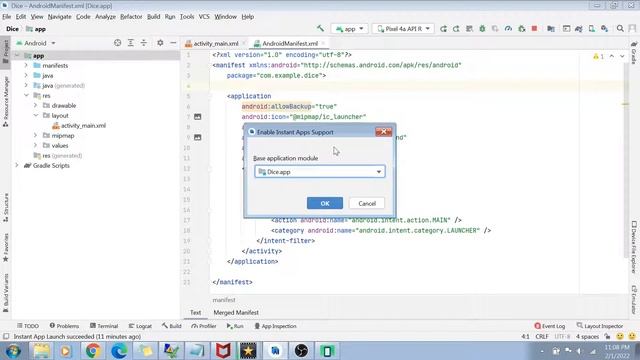
Task: Open the Build menu
Action: (x=153, y=17)
